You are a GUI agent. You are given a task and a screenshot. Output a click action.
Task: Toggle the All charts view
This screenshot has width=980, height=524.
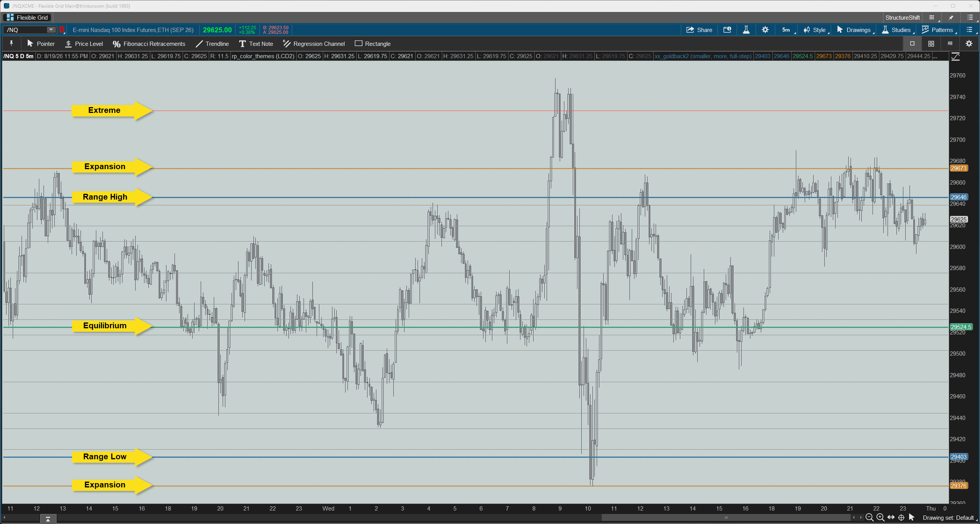(x=950, y=44)
